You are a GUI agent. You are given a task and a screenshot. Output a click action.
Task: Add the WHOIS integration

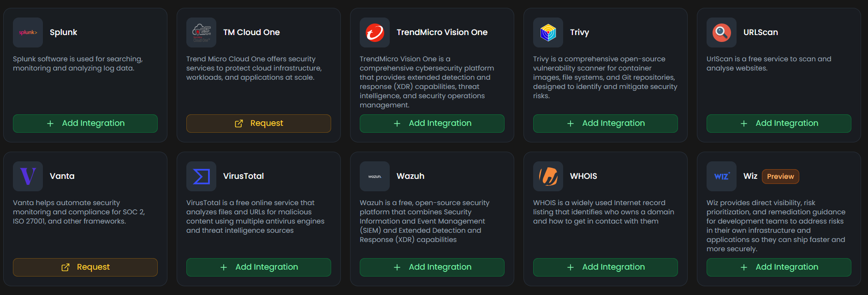coord(606,267)
